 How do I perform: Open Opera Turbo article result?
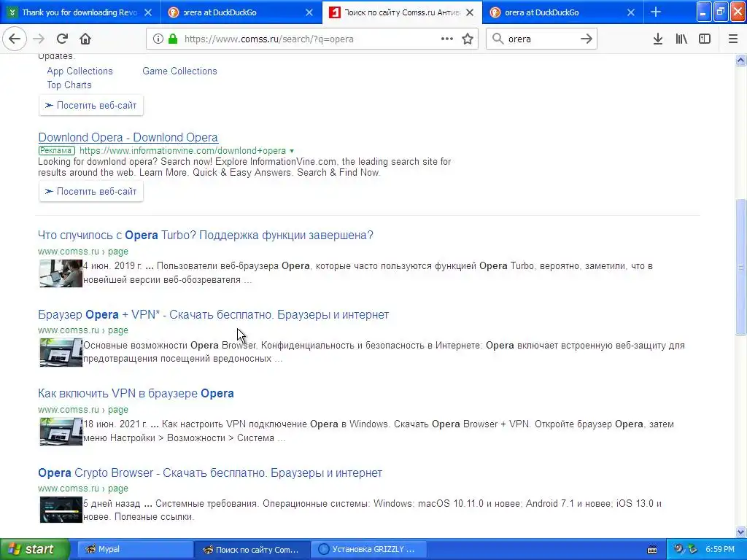tap(205, 236)
